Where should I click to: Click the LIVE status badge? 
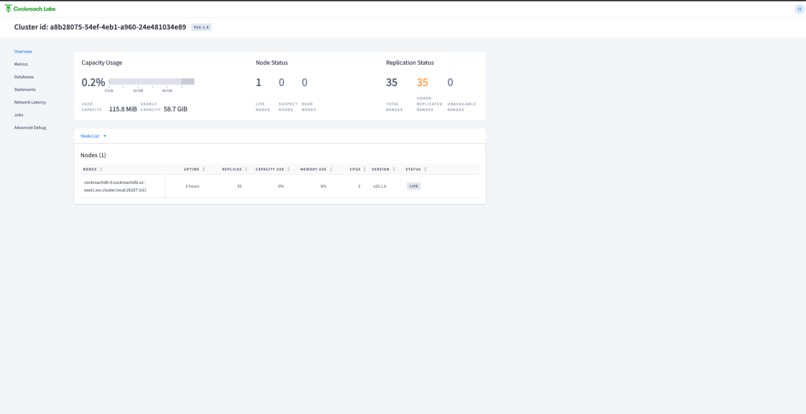pyautogui.click(x=414, y=186)
